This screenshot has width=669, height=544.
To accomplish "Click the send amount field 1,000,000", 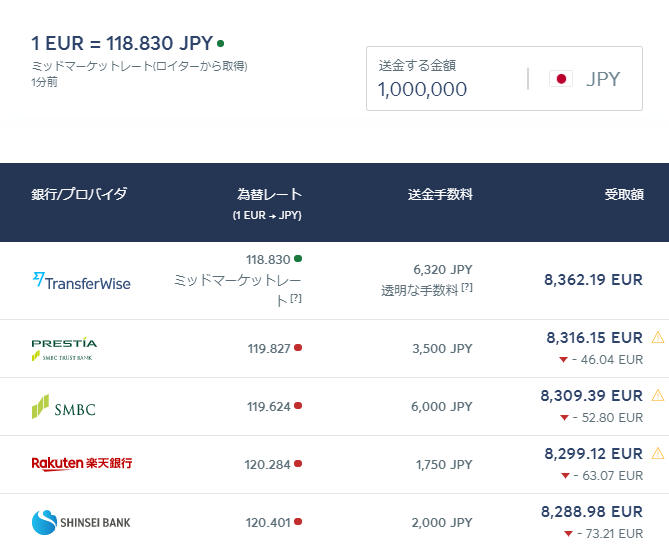I will pos(422,90).
